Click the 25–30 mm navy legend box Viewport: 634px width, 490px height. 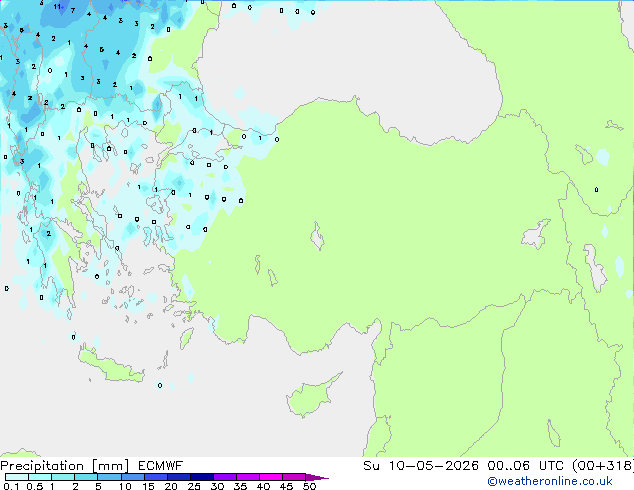201,477
